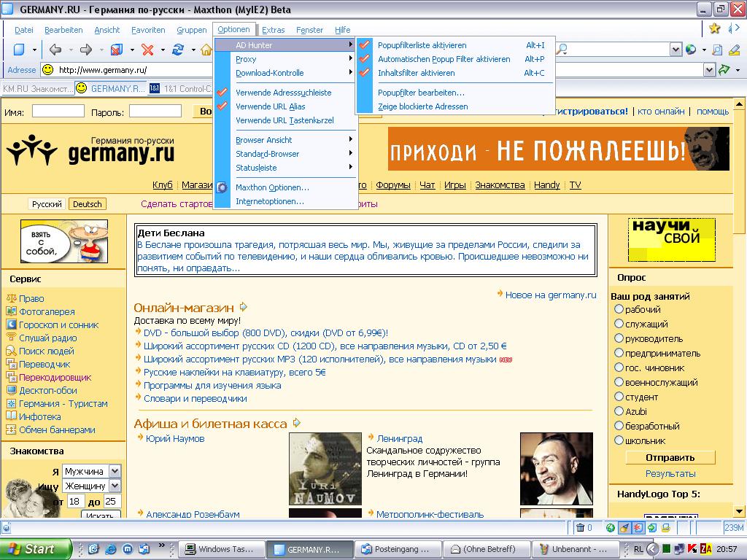747x560 pixels.
Task: Refresh the page with the blue arrows icon
Action: pos(178,50)
